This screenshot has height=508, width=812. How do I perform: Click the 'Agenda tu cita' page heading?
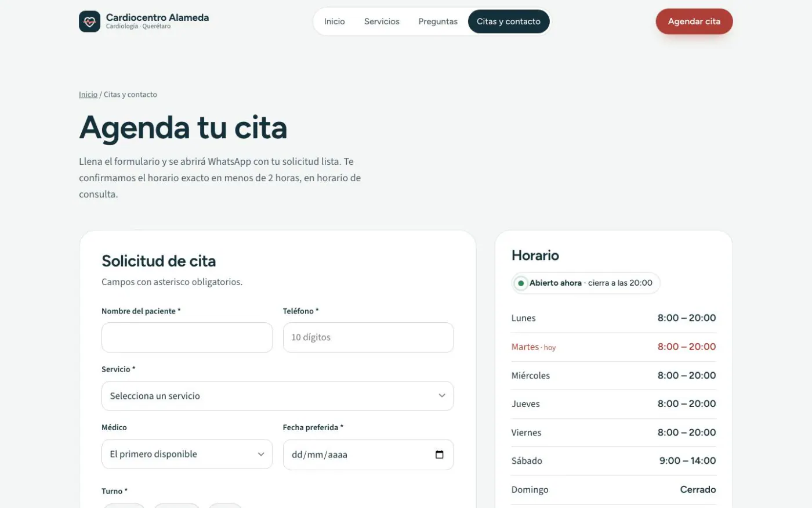(x=183, y=128)
